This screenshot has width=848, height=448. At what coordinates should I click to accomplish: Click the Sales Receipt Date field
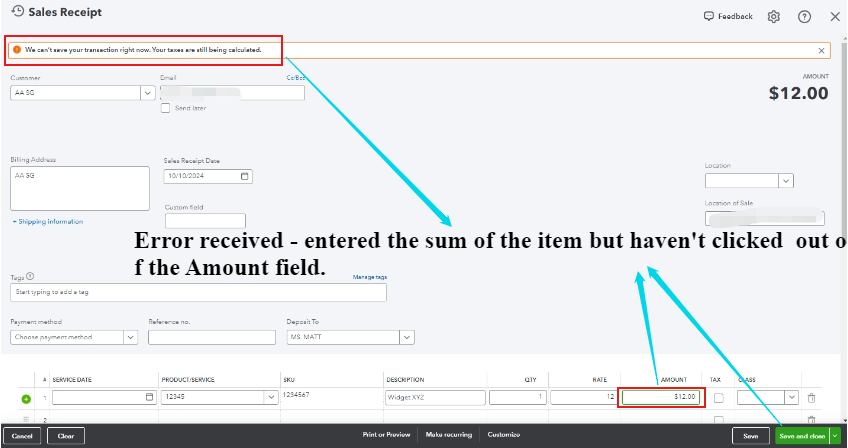point(208,176)
